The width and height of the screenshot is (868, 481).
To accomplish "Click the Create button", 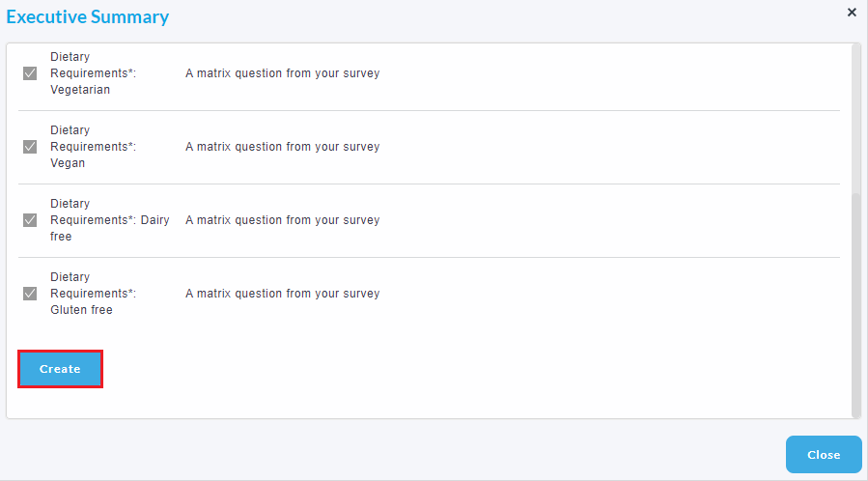I will tap(60, 369).
